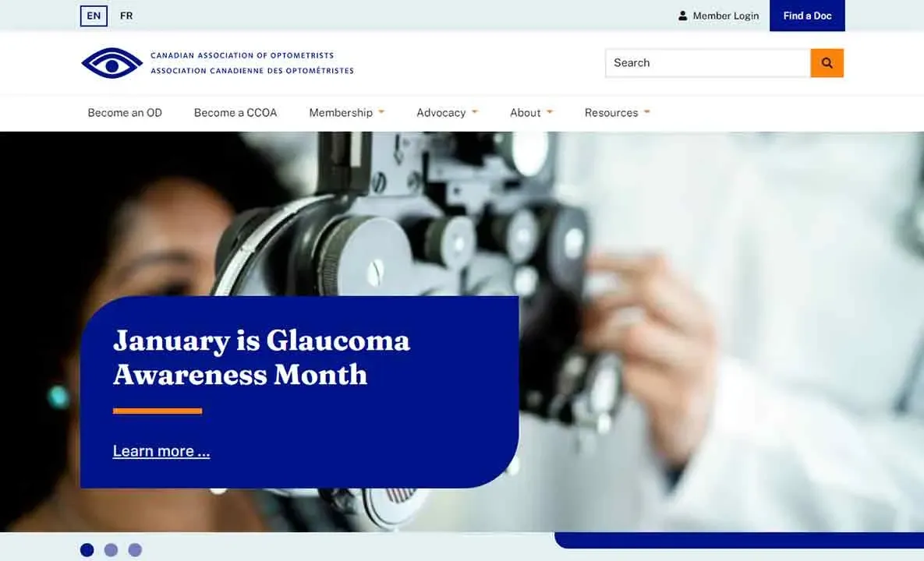The image size is (924, 561).
Task: Expand the Advocacy dropdown arrow
Action: pyautogui.click(x=474, y=111)
